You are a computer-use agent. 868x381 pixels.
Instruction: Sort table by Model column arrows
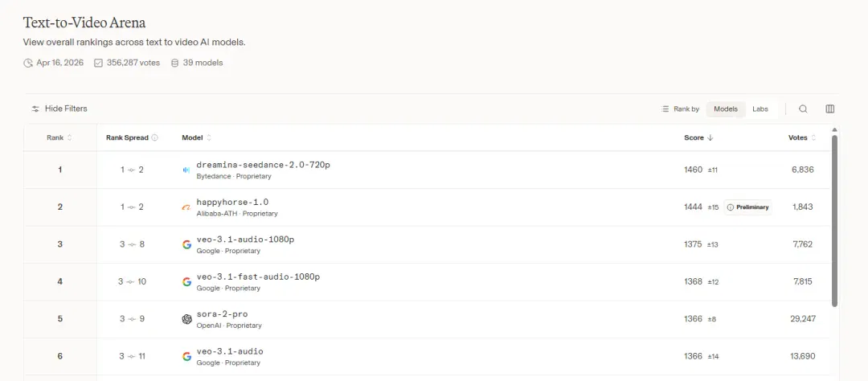(x=209, y=138)
